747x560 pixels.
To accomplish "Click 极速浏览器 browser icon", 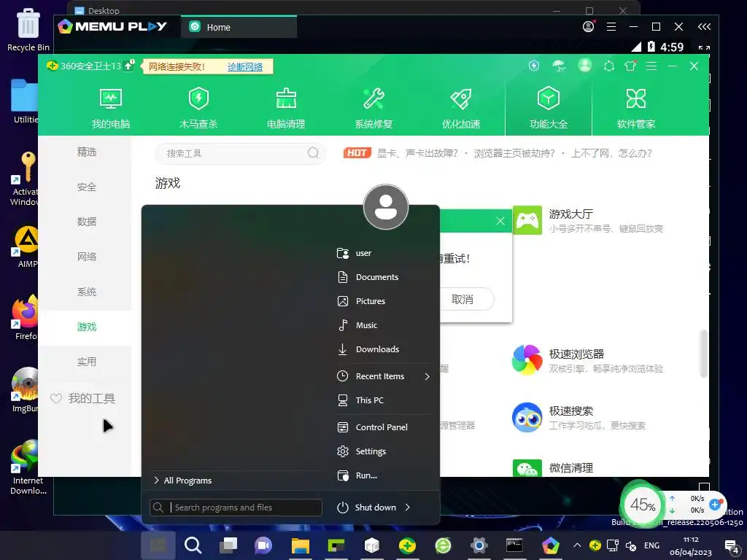I will click(527, 360).
